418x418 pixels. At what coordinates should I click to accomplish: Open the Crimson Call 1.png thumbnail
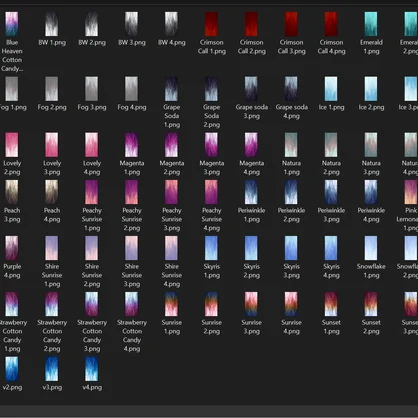(212, 24)
